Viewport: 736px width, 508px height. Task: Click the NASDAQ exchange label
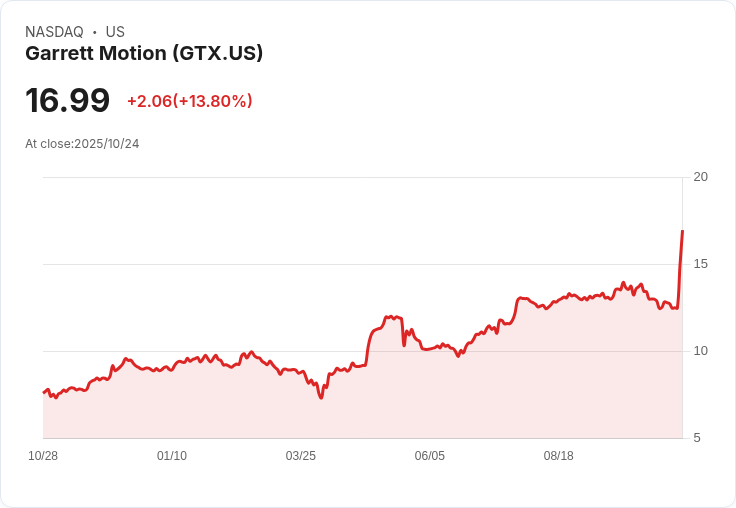click(54, 32)
